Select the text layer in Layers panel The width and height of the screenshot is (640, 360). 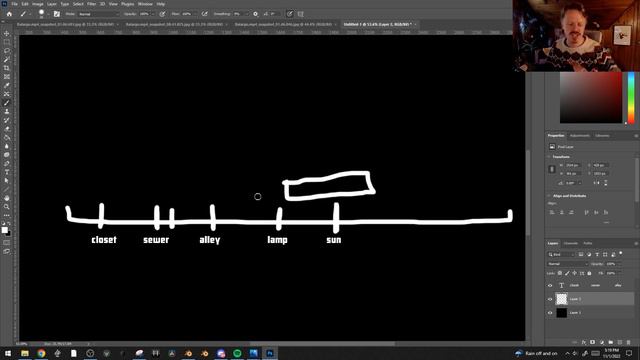591,286
